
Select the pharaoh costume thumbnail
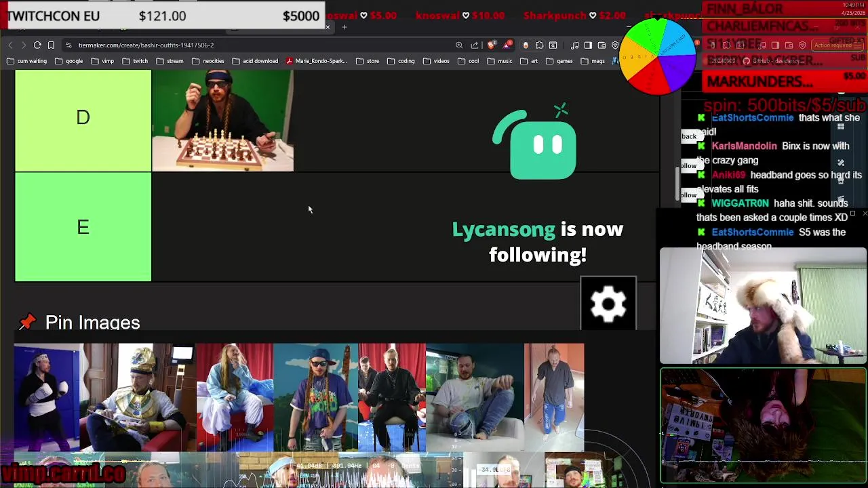point(138,397)
